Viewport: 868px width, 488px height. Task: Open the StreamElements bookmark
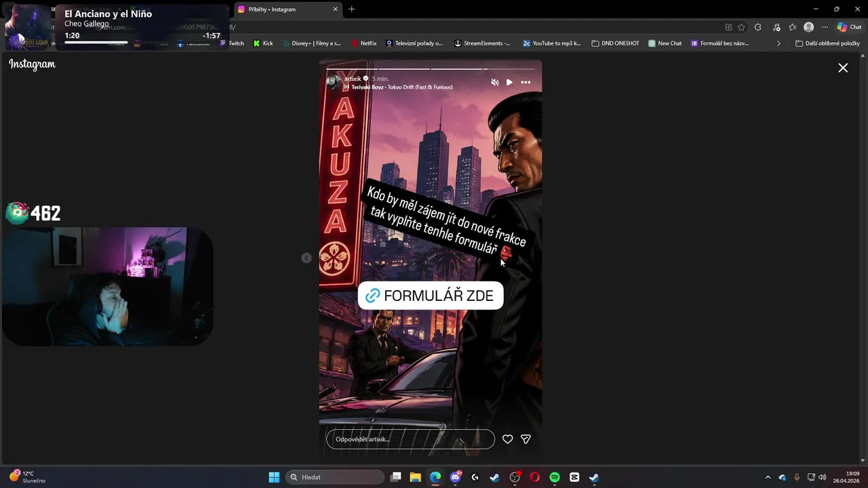[x=482, y=43]
